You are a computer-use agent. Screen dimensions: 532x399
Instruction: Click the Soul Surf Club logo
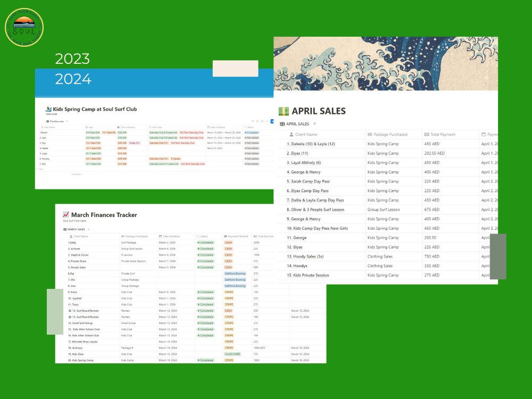(24, 27)
